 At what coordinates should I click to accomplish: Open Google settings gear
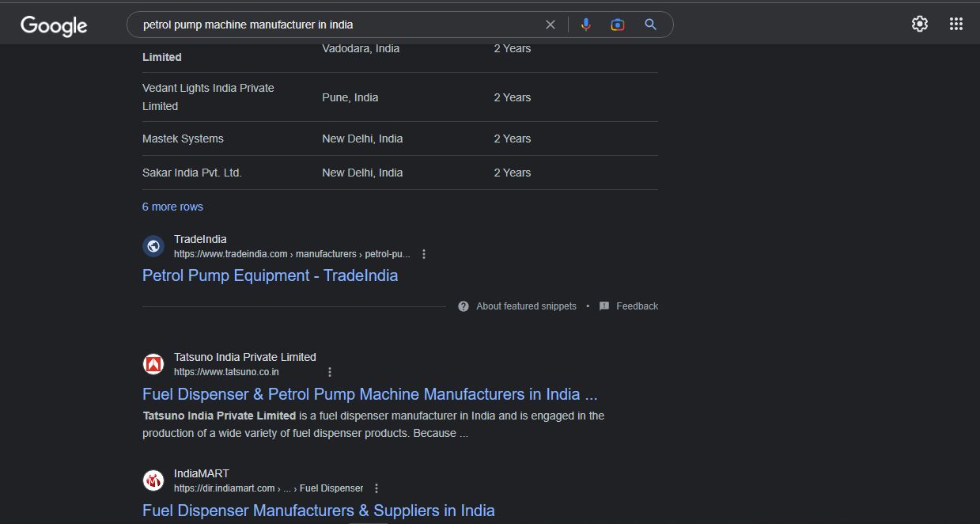click(919, 24)
